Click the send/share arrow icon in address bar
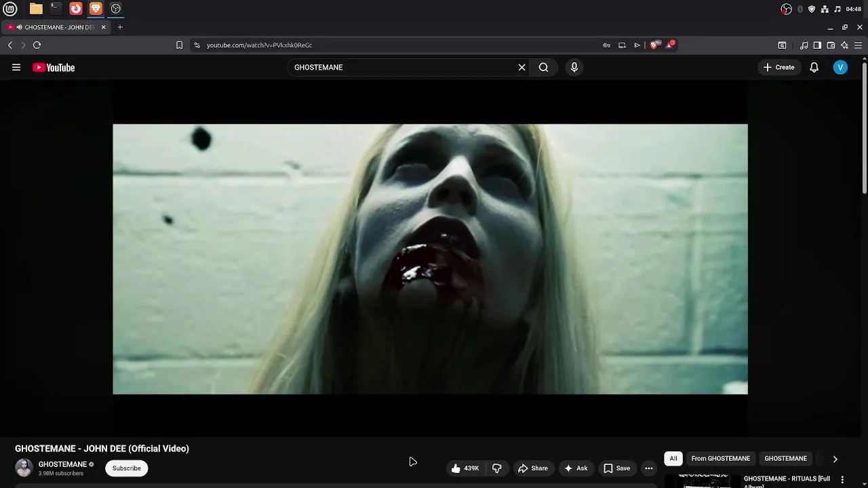The image size is (868, 488). [x=637, y=45]
